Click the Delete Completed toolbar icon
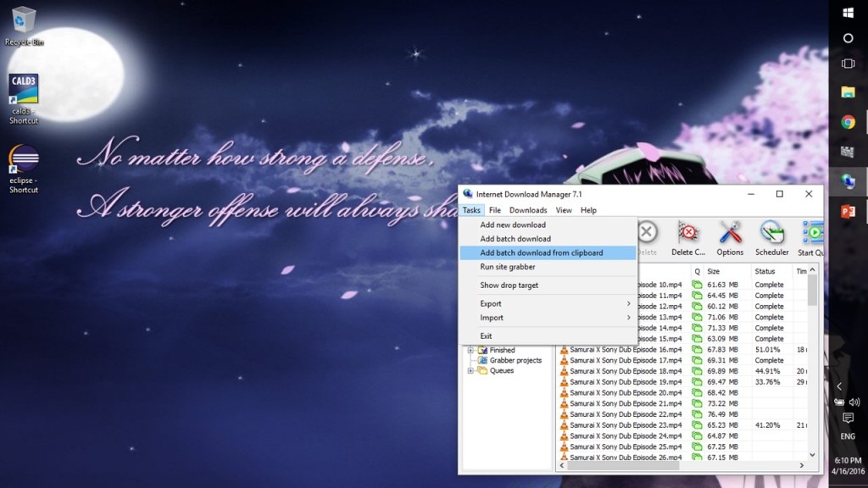Screen dimensions: 868x488 point(687,237)
